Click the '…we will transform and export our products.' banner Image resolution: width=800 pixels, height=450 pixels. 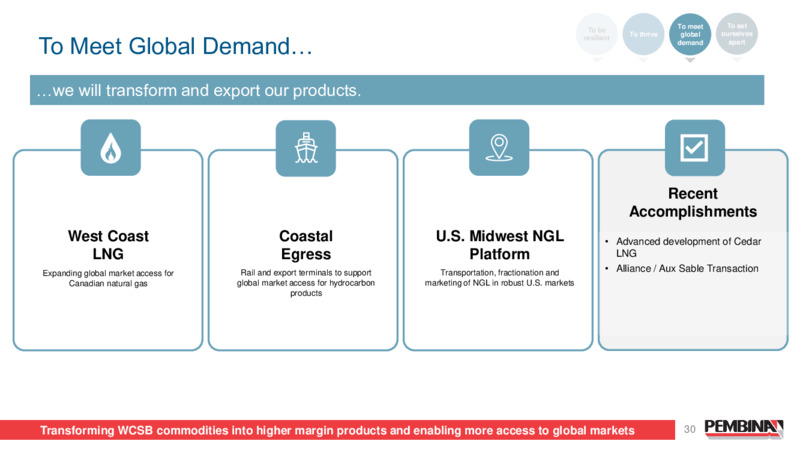point(397,90)
